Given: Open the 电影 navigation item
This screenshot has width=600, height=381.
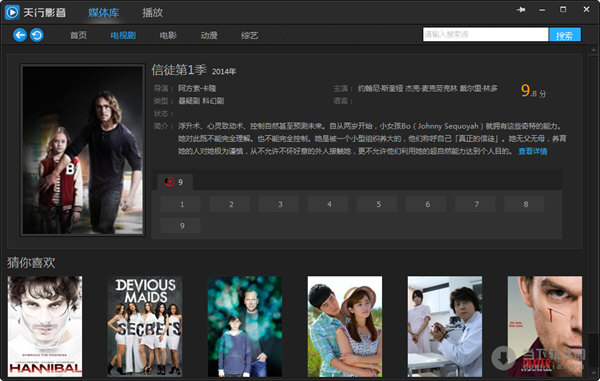Looking at the screenshot, I should coord(168,36).
